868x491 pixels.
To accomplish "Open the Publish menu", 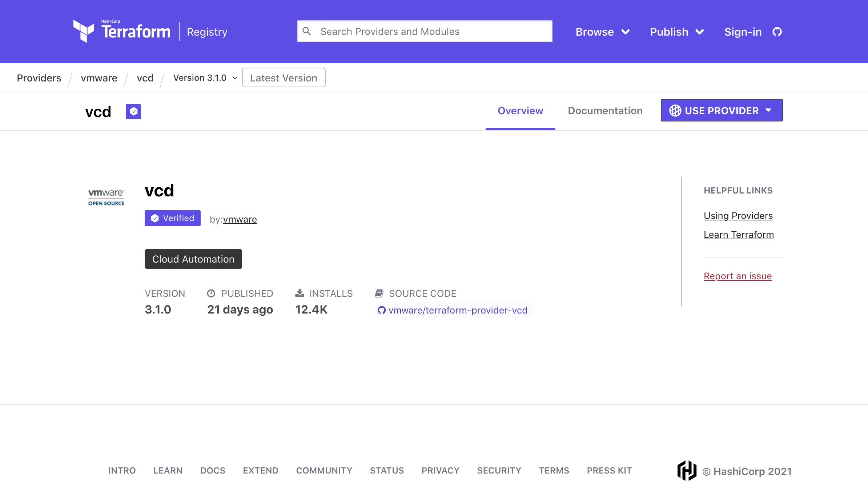I will (x=676, y=32).
